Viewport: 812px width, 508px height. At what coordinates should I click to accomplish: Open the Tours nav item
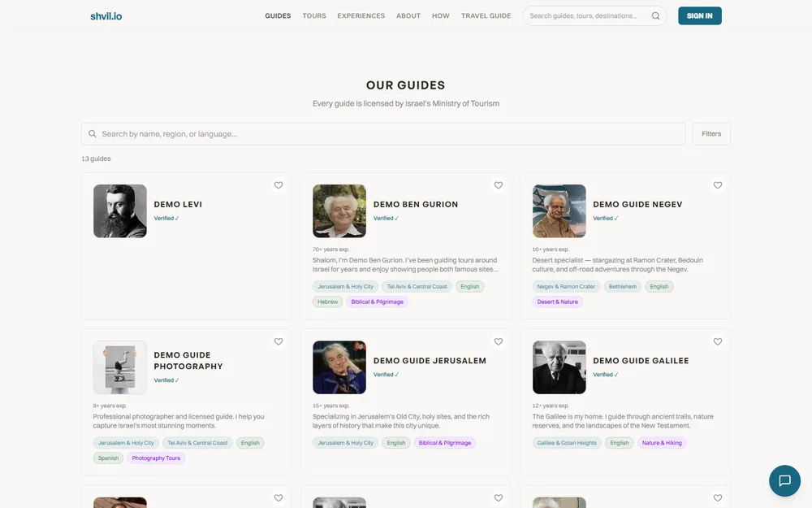[x=314, y=16]
